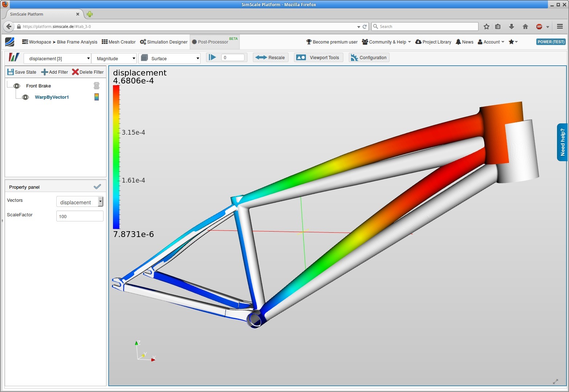Click the post-processor colormap logo icon
This screenshot has width=569, height=392.
[14, 57]
